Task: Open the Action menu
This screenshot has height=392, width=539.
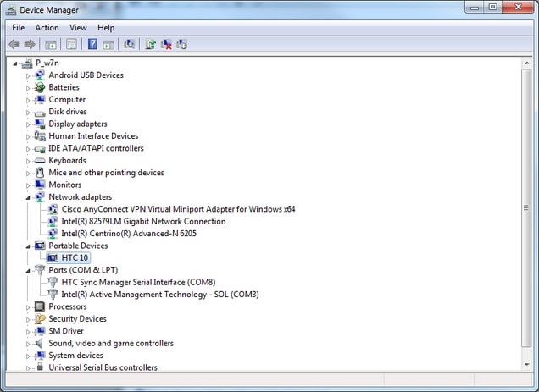Action: pos(47,28)
